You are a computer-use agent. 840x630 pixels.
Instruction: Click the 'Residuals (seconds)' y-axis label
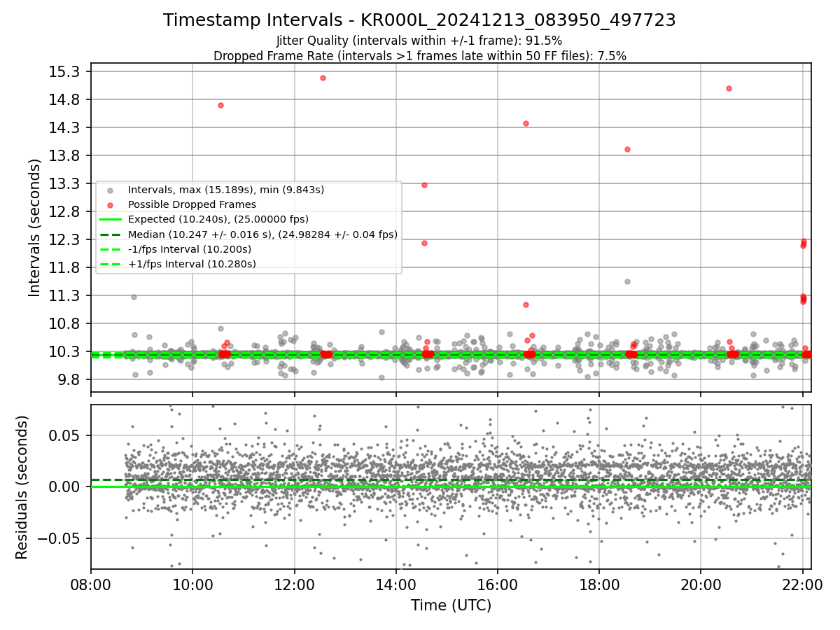[22, 487]
